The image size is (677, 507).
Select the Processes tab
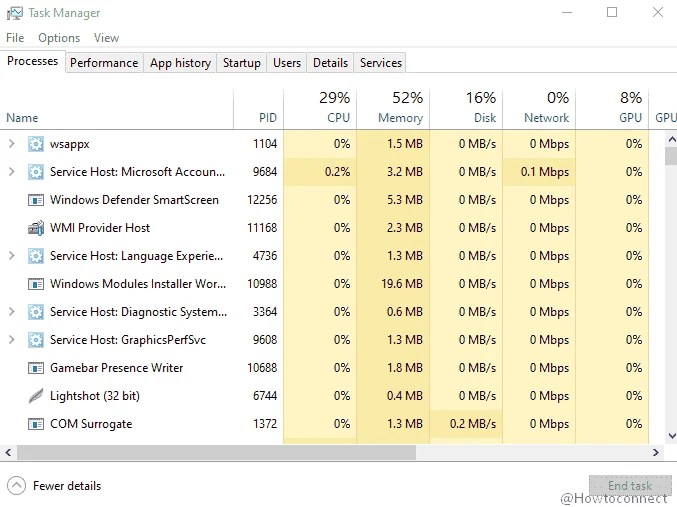click(32, 61)
